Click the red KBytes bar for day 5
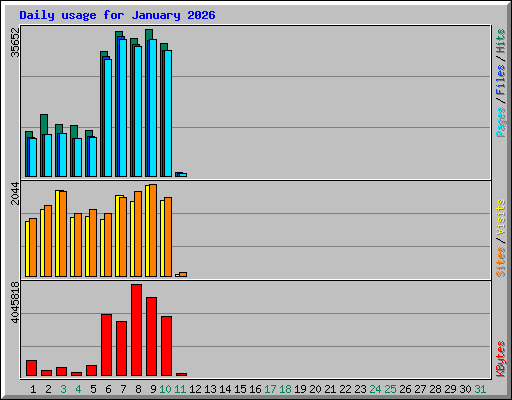The height and width of the screenshot is (400, 512). 91,371
